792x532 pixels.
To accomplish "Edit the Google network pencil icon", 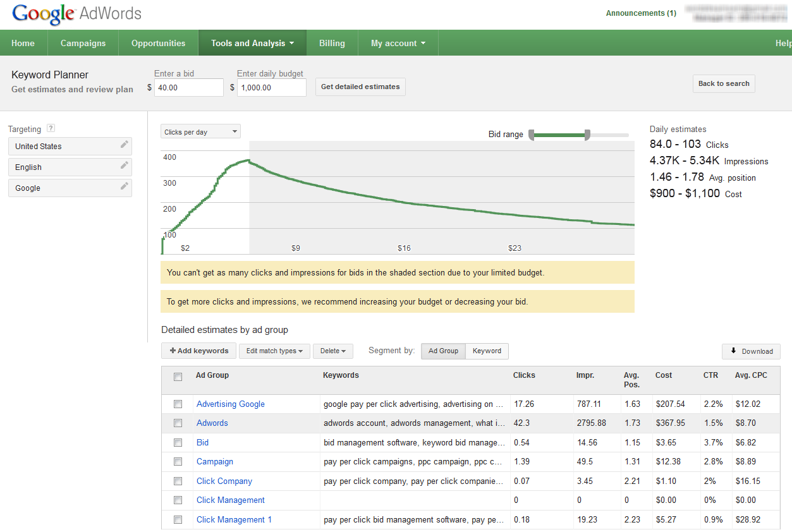I will [x=125, y=186].
